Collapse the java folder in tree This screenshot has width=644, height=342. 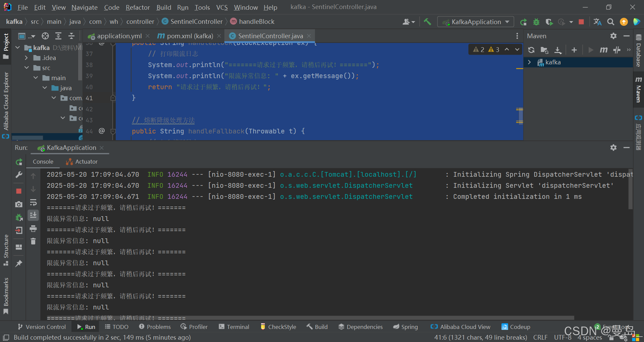click(45, 88)
